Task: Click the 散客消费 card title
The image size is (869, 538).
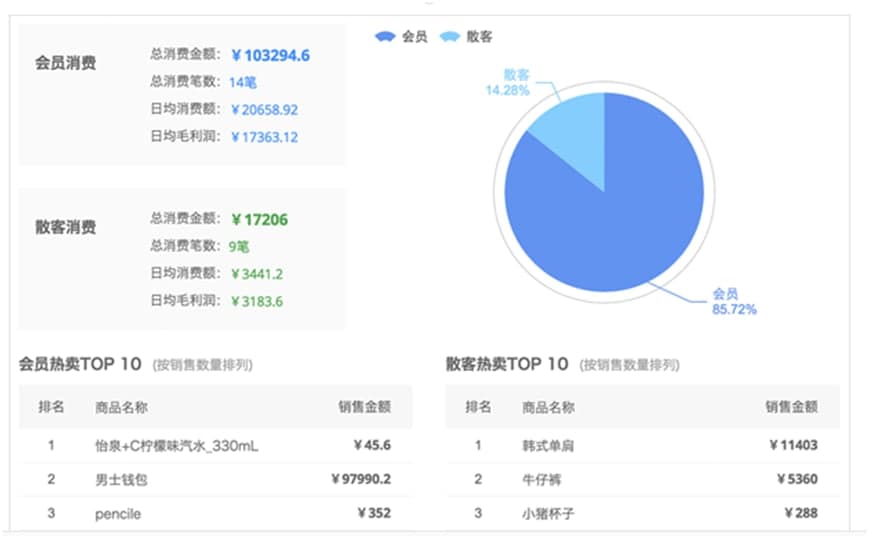Action: tap(66, 227)
